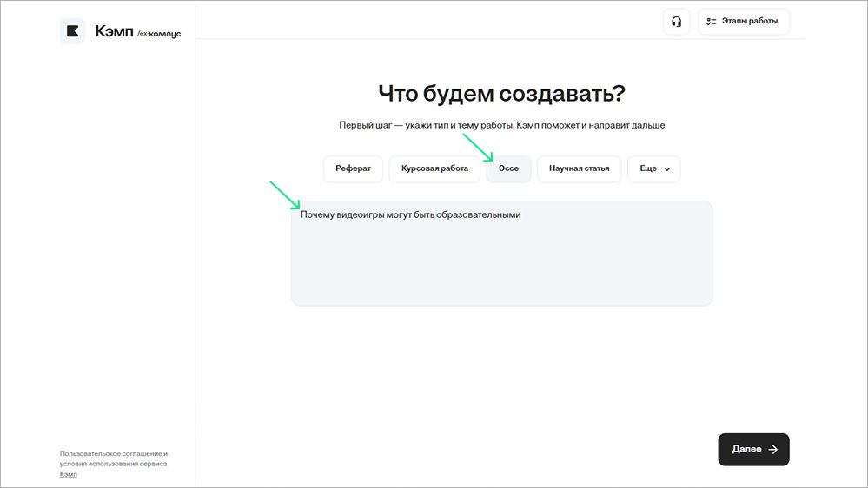Image resolution: width=868 pixels, height=488 pixels.
Task: Pick the Научная статья work type
Action: (x=579, y=168)
